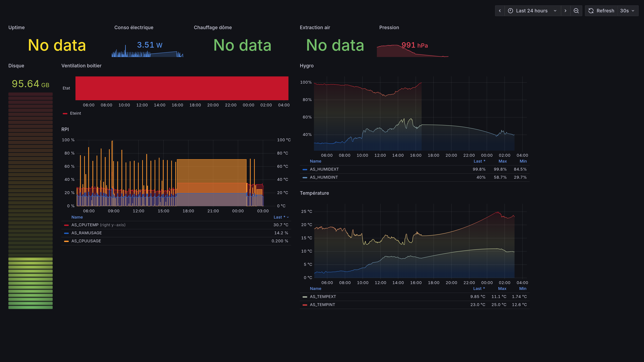644x362 pixels.
Task: Toggle AS_TEMPEXT series in legend
Action: point(323,296)
